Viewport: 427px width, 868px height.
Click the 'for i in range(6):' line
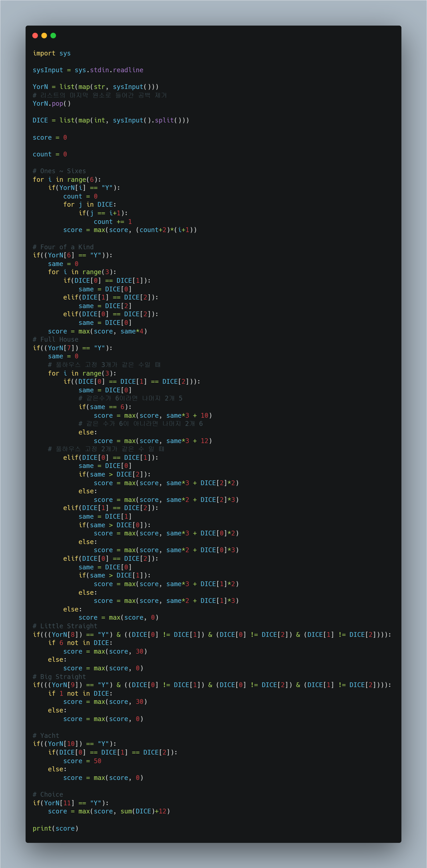tap(67, 180)
